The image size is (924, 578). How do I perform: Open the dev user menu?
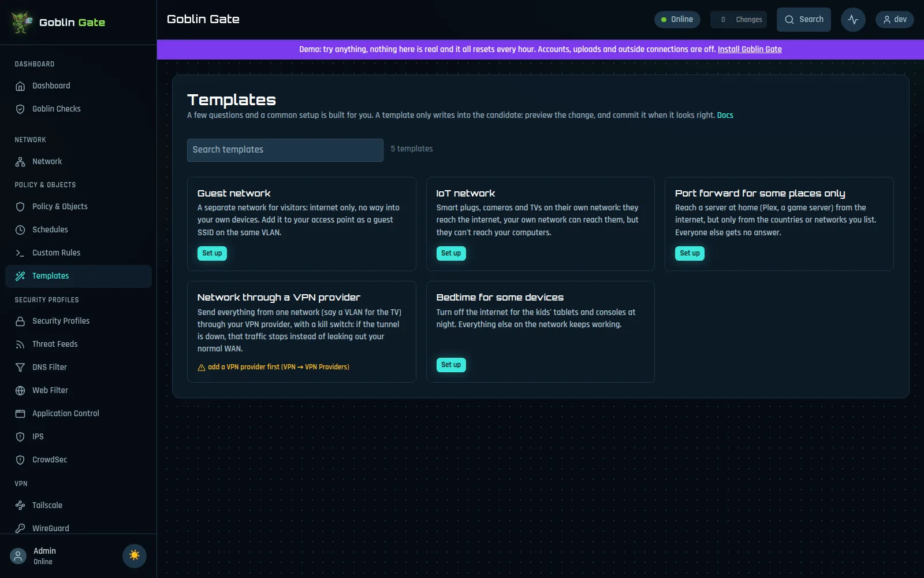[x=895, y=20]
